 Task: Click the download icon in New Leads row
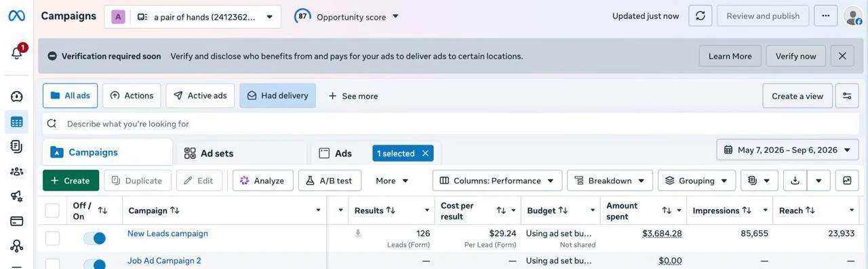[358, 233]
